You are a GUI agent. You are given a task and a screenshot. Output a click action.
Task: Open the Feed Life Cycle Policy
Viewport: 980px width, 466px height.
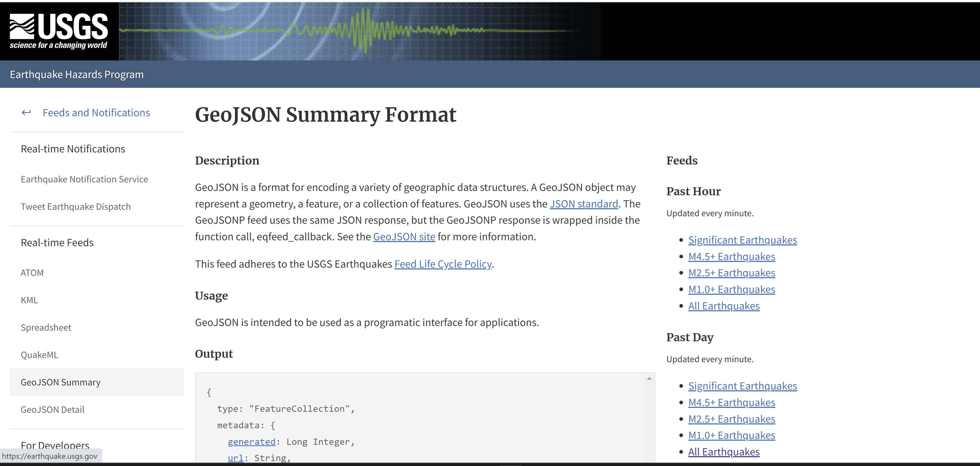tap(443, 264)
